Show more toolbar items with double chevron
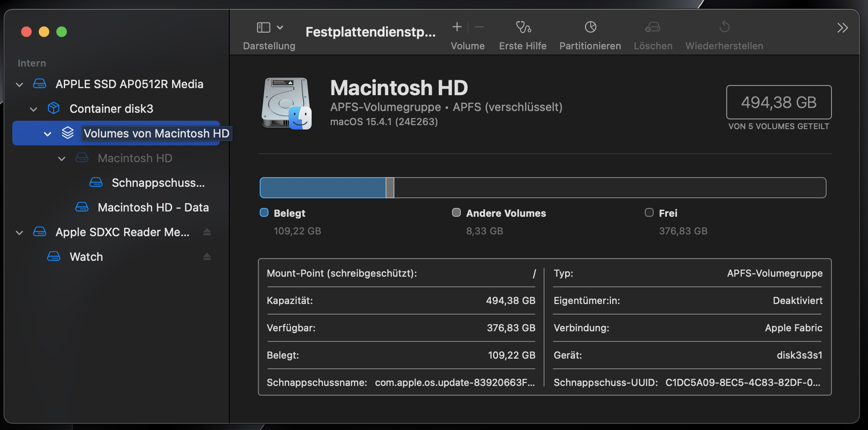 [842, 28]
